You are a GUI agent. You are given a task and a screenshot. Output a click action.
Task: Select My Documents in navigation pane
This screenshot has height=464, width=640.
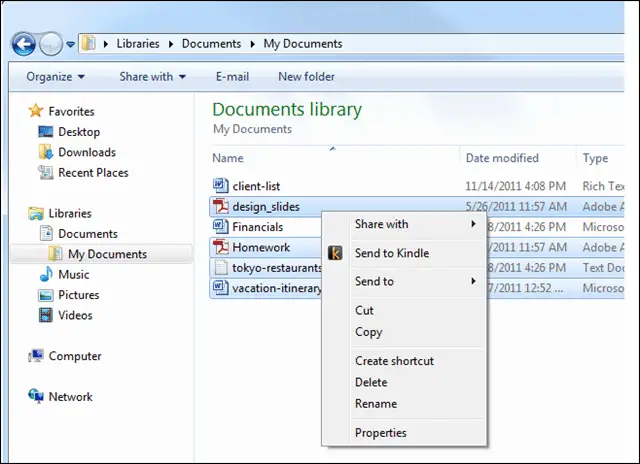[x=107, y=254]
